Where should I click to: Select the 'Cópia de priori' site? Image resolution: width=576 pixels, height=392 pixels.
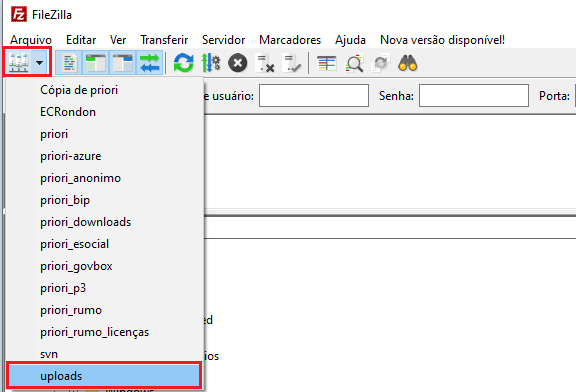pos(105,90)
